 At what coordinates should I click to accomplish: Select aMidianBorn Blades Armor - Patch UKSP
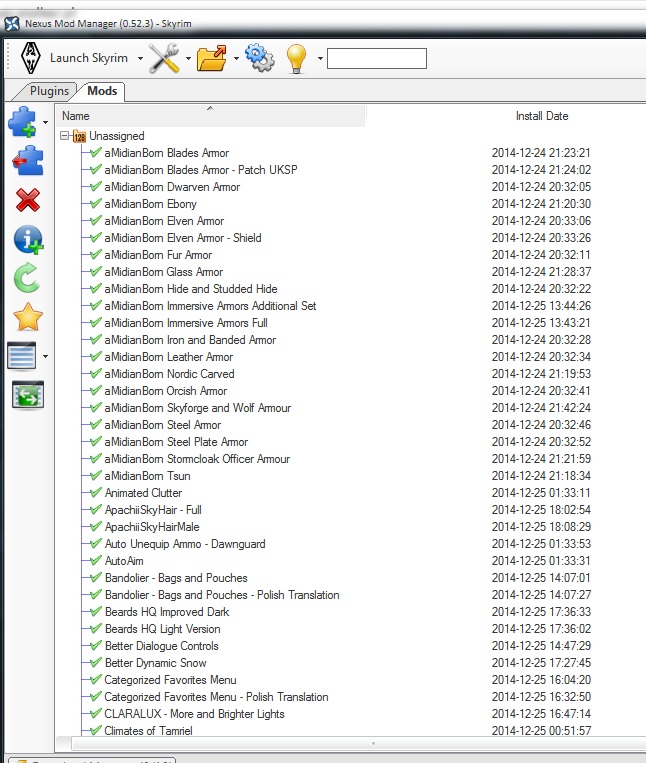pos(201,170)
